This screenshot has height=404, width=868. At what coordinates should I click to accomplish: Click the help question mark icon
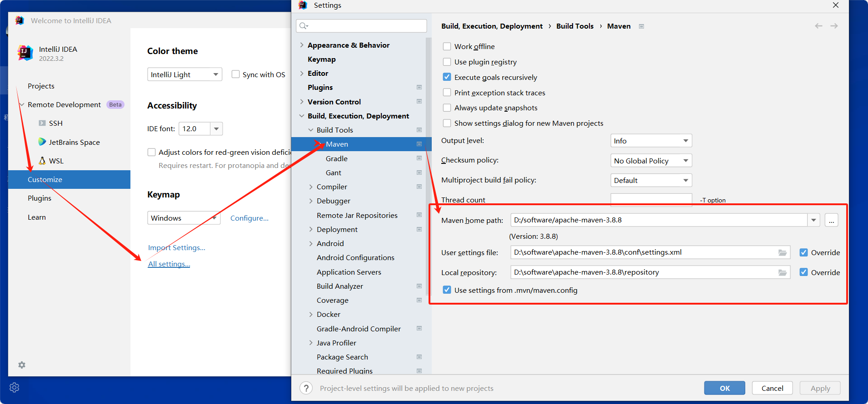pos(306,388)
